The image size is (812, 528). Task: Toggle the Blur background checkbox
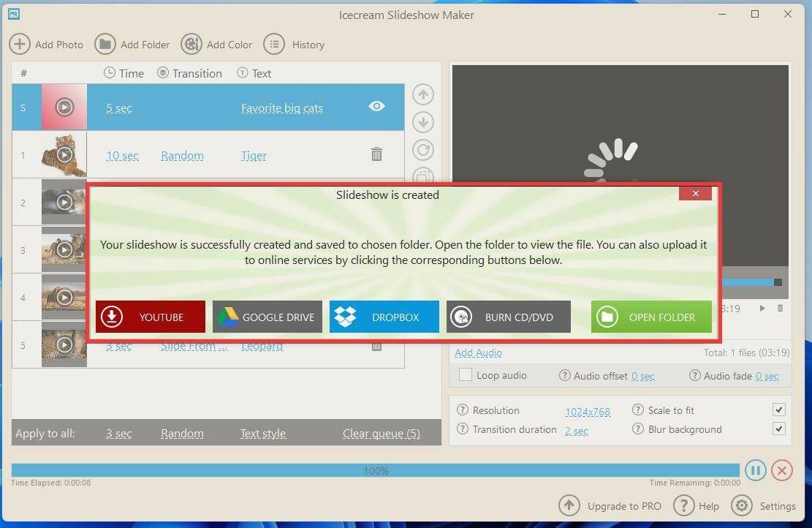point(779,429)
